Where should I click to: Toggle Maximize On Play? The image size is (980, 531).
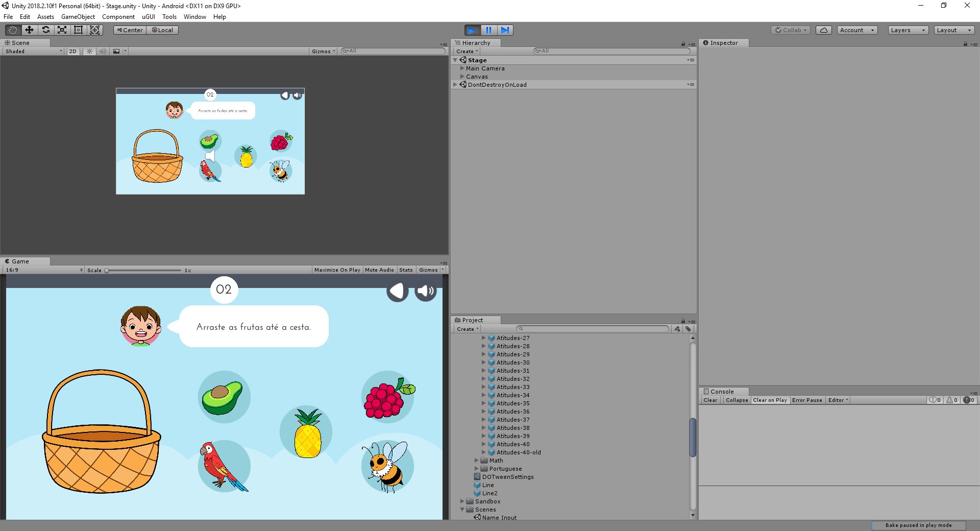tap(337, 270)
